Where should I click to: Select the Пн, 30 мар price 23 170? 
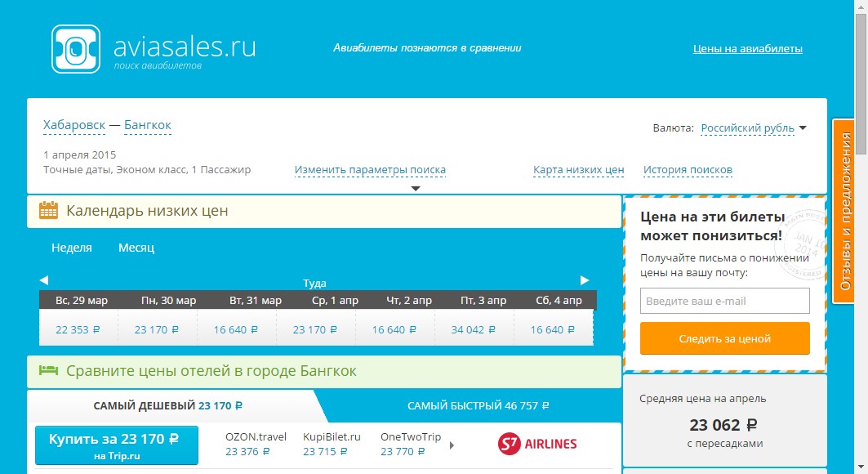tap(157, 329)
